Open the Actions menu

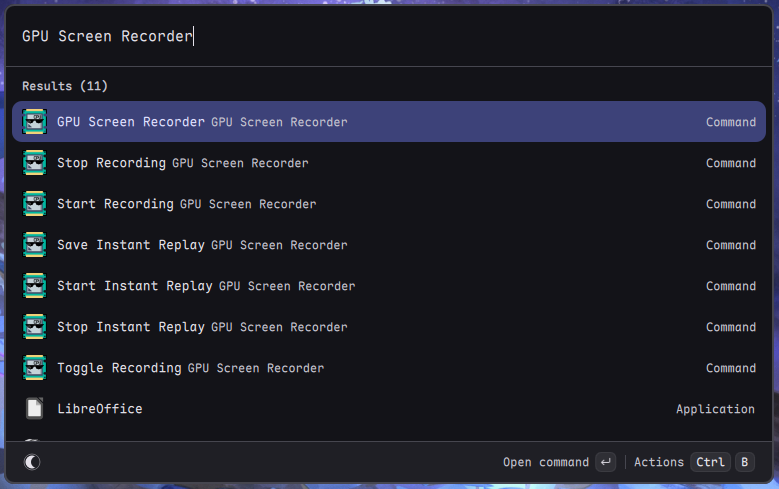(659, 462)
